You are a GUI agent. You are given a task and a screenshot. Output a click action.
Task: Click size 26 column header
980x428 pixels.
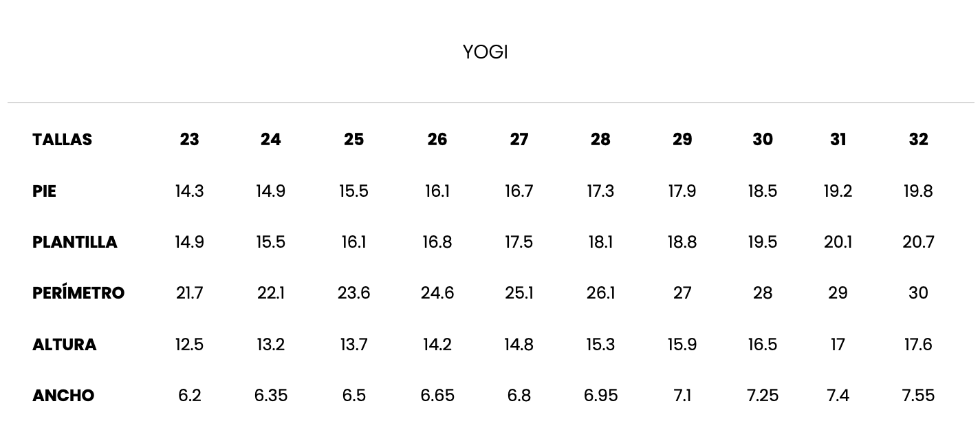(437, 140)
